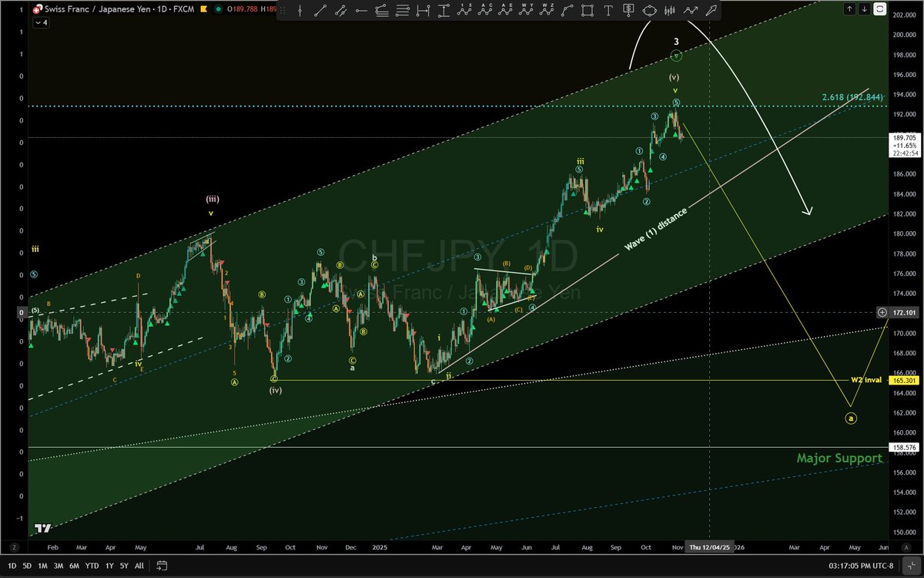Viewport: 924px width, 578px height.
Task: Select the Elliott double combo W-Y tool
Action: coord(527,11)
